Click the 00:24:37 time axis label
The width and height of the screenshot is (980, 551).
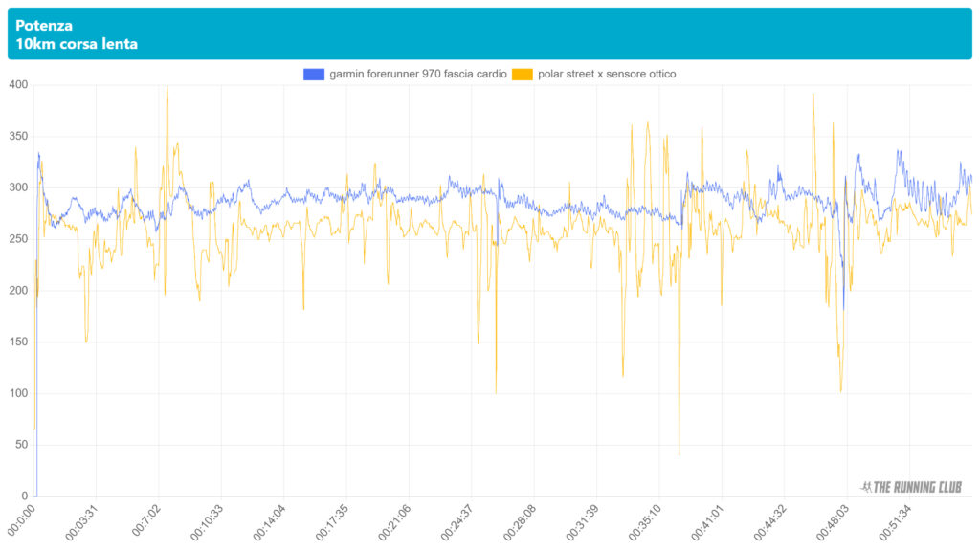click(457, 522)
